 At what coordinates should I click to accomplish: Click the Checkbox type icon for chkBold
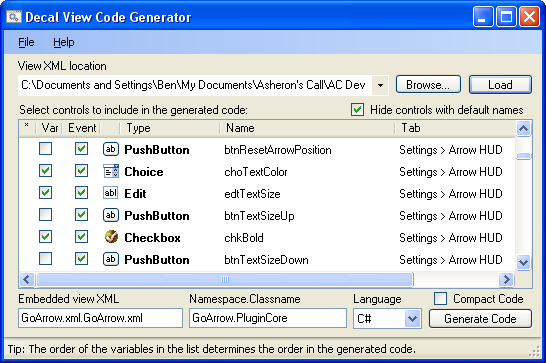(111, 237)
